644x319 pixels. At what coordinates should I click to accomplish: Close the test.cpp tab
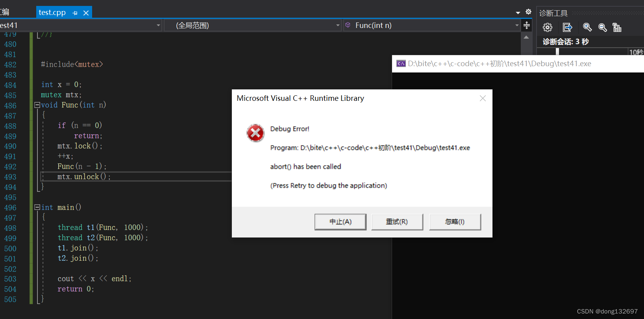pyautogui.click(x=86, y=13)
